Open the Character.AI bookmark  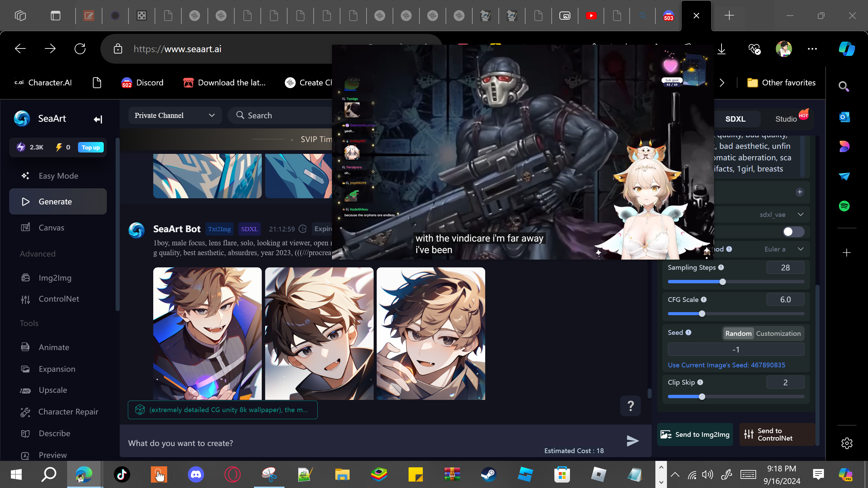[43, 83]
